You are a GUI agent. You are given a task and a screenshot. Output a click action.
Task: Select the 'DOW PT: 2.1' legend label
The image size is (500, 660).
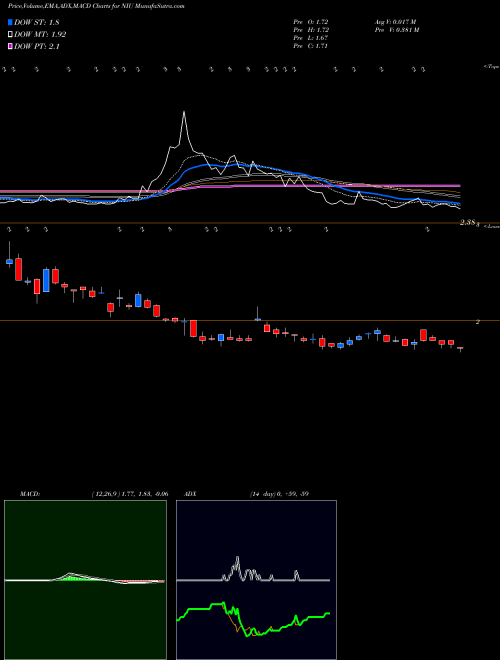(x=37, y=46)
